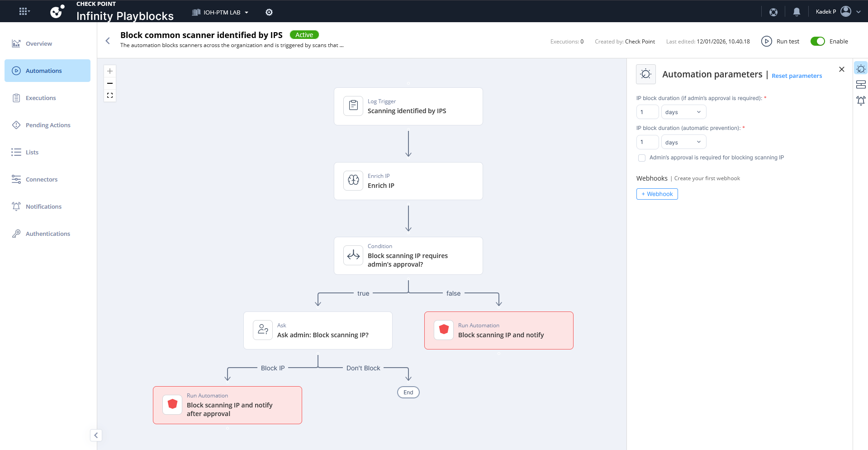Click the zoom out minus button on canvas
This screenshot has height=450, width=868.
pyautogui.click(x=110, y=83)
